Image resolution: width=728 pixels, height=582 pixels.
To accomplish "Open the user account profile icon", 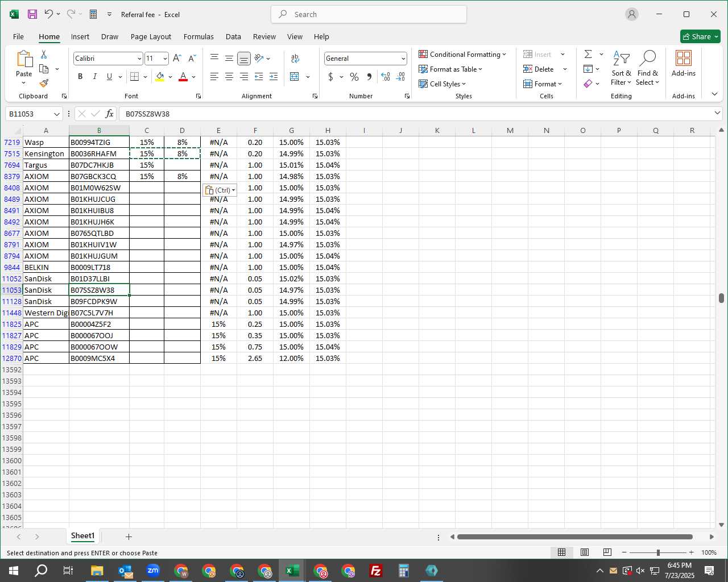I will click(x=632, y=14).
